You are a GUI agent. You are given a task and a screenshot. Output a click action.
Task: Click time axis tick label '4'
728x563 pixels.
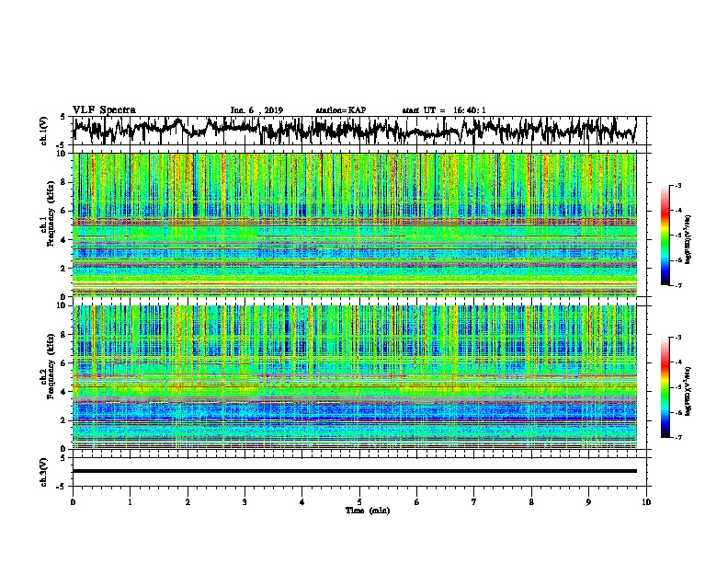(302, 501)
